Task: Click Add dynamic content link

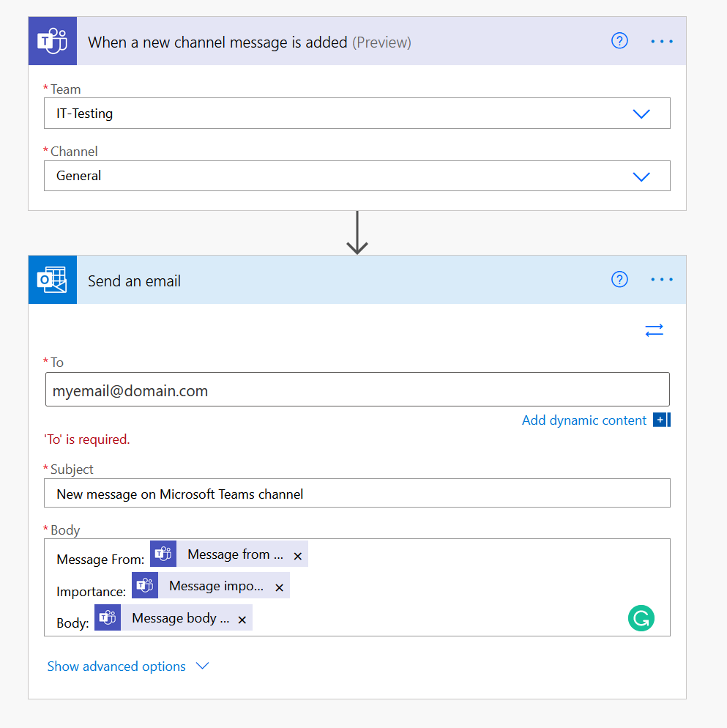Action: tap(584, 420)
